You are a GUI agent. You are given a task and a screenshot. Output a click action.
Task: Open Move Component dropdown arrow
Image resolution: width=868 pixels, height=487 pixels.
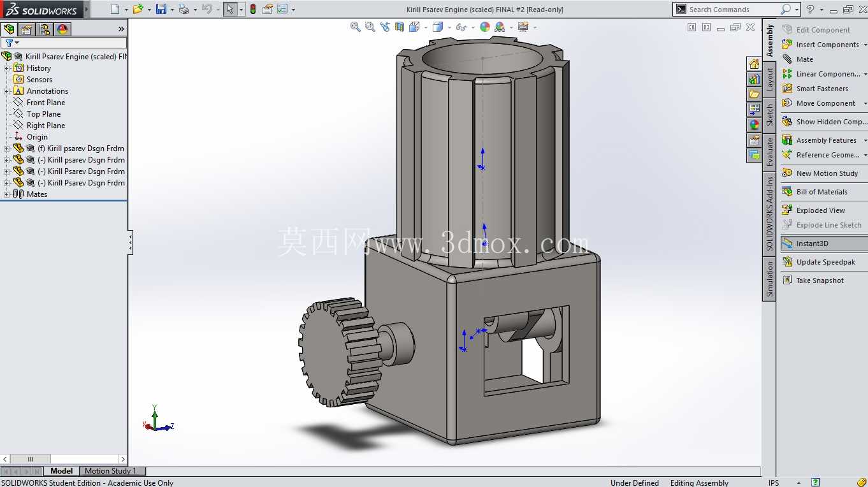[x=865, y=103]
